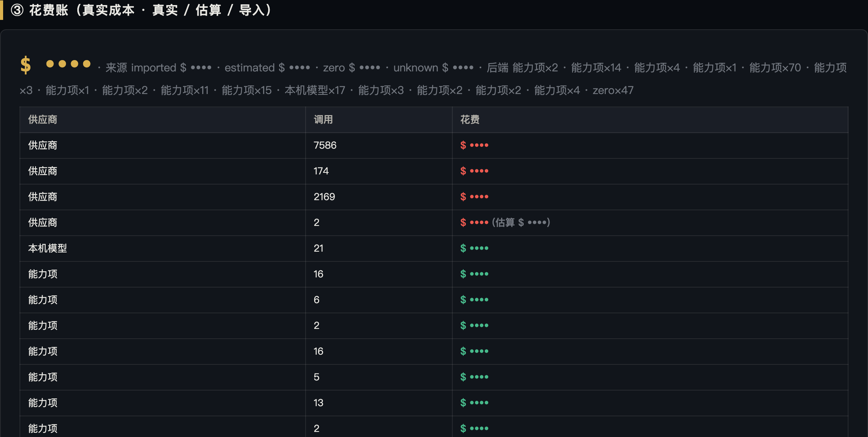Click the unknown $ summary entry
This screenshot has height=437, width=868.
pos(434,68)
